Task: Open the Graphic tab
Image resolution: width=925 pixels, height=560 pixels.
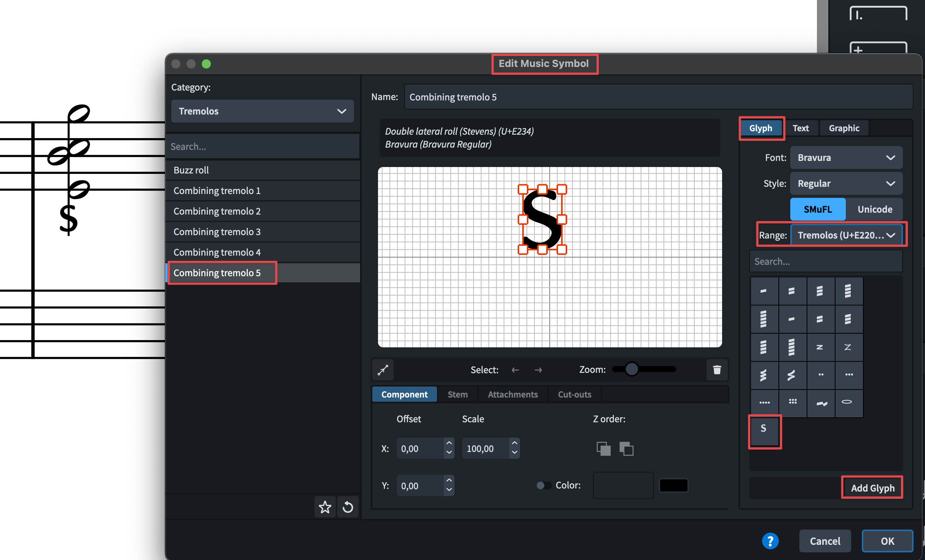Action: point(844,128)
